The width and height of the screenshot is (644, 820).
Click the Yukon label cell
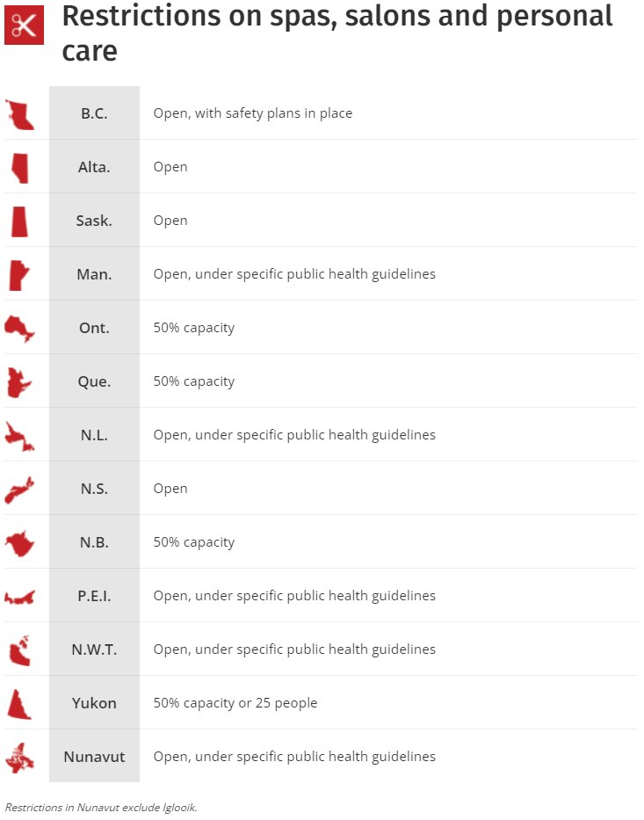point(94,703)
